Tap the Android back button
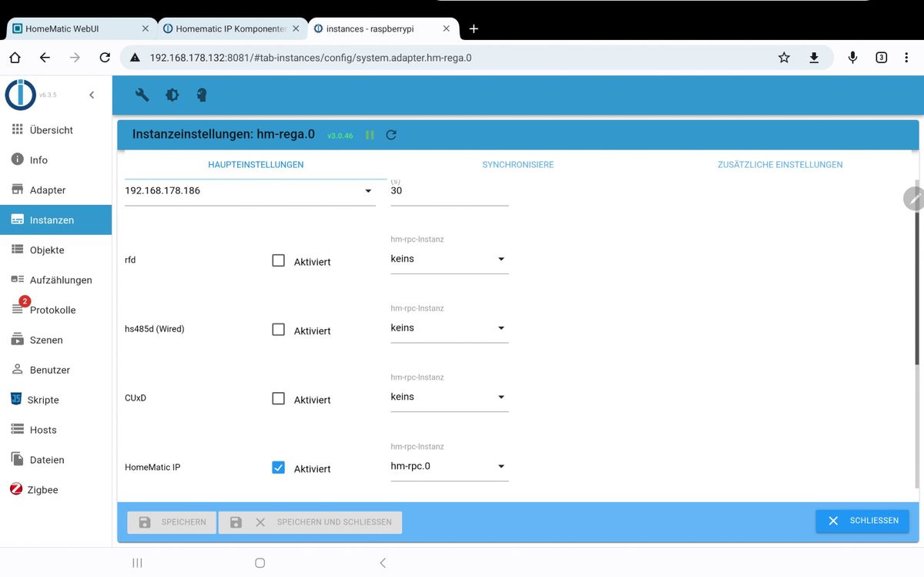The image size is (924, 577). point(383,563)
